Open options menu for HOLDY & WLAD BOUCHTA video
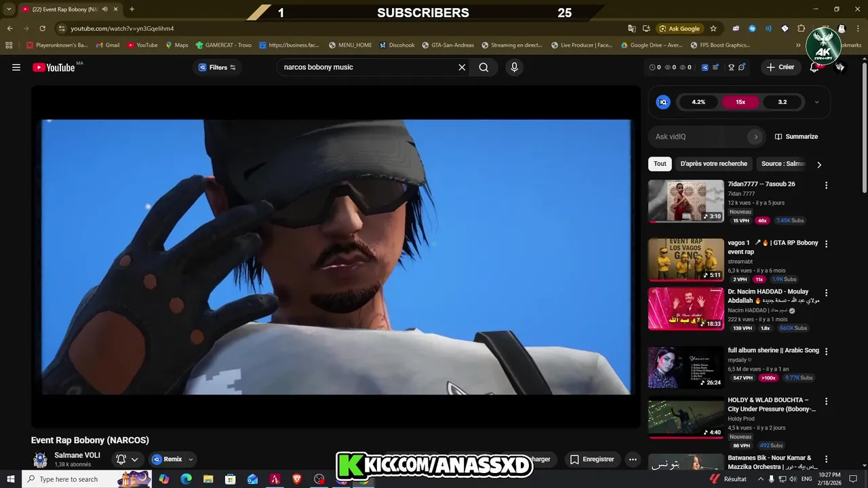868x488 pixels. 826,401
